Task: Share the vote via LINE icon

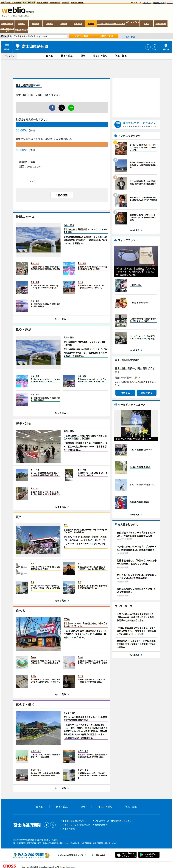Action: pyautogui.click(x=71, y=108)
